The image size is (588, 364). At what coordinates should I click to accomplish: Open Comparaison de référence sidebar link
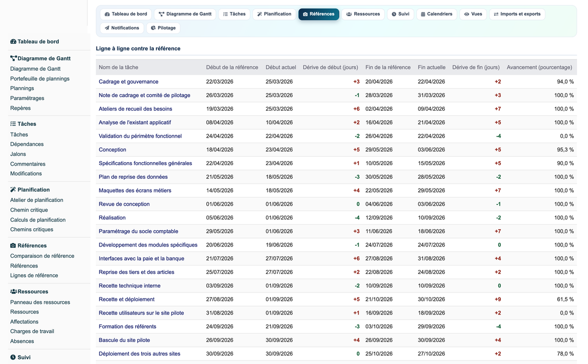pyautogui.click(x=42, y=256)
